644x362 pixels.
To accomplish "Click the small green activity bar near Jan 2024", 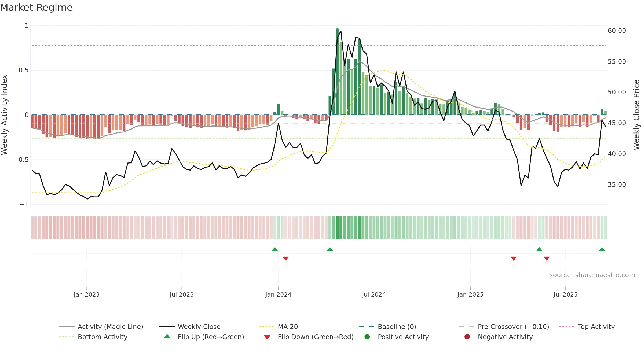I will 279,109.
